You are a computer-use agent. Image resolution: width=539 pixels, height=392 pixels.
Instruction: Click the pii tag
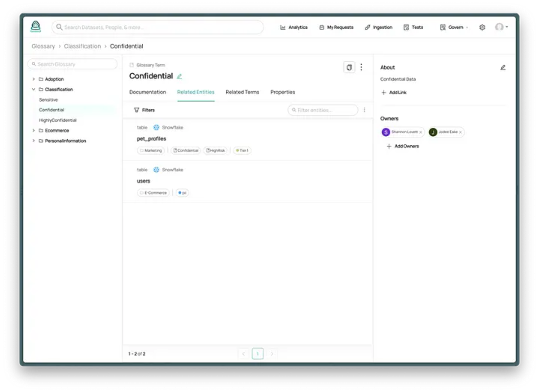(x=182, y=193)
